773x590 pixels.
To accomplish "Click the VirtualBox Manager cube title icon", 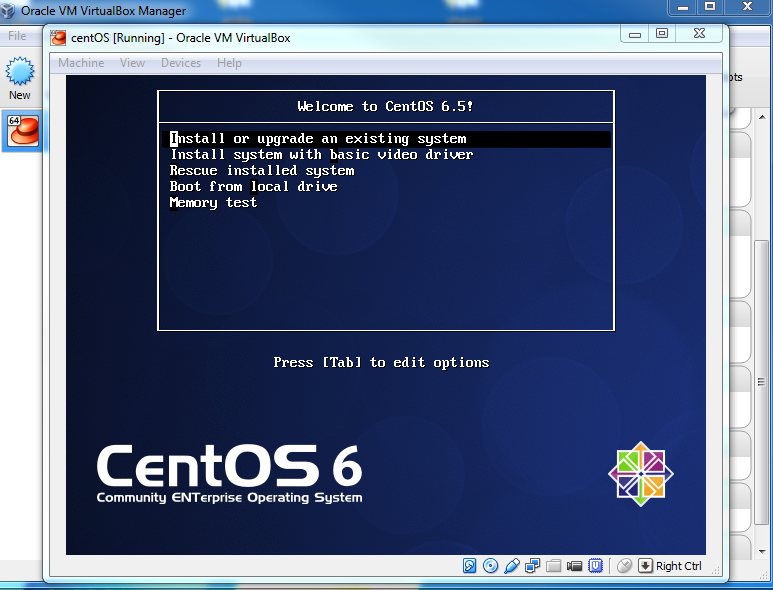I will 8,10.
